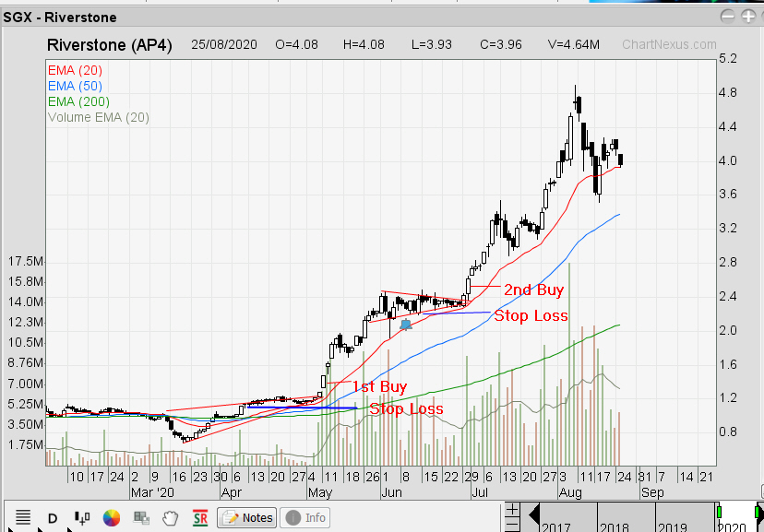This screenshot has width=764, height=532.
Task: Click the Stop Loss label under 1st Buy
Action: pos(406,408)
